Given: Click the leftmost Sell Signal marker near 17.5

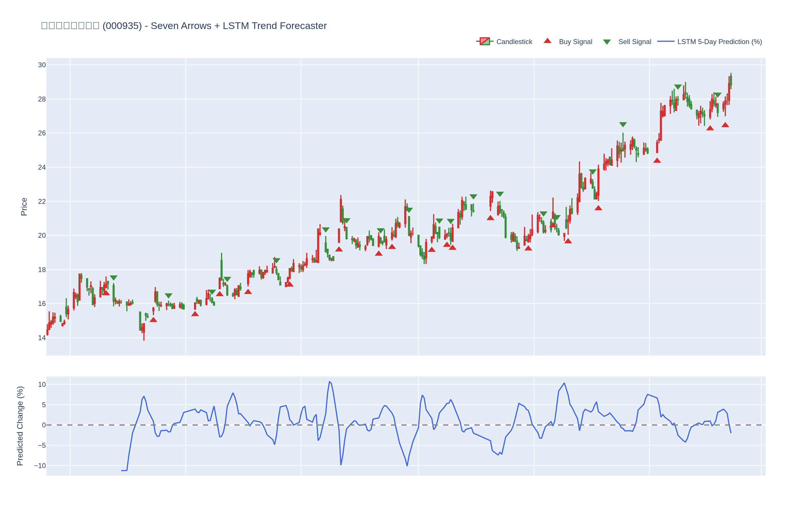Looking at the screenshot, I should 113,278.
